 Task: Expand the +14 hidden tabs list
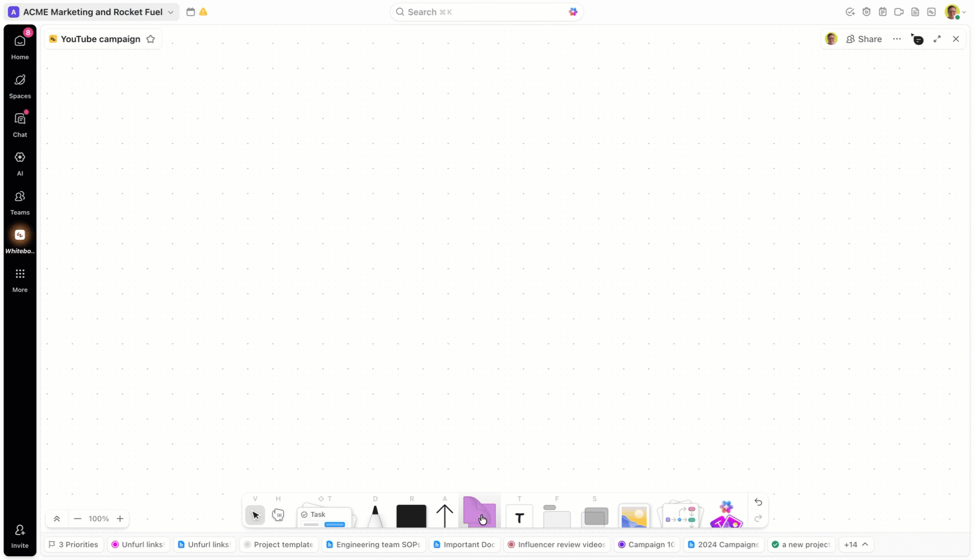(x=855, y=545)
